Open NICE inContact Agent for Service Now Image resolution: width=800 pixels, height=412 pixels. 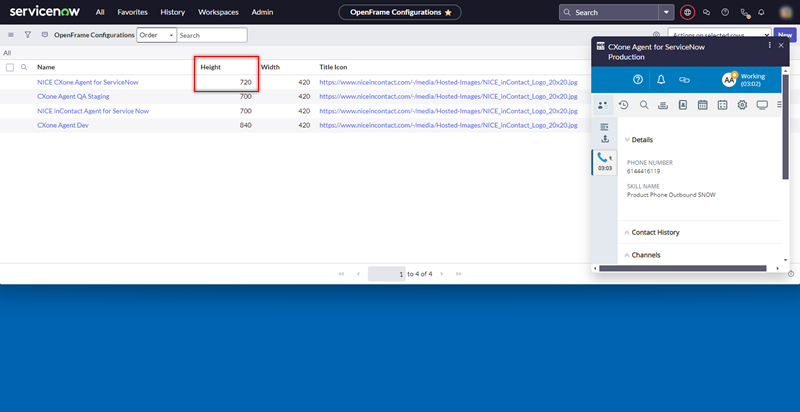click(x=93, y=111)
